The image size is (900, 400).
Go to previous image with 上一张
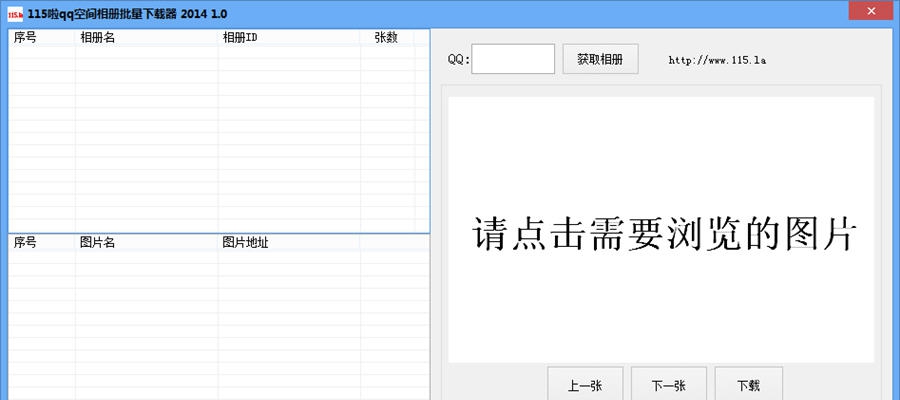[585, 384]
